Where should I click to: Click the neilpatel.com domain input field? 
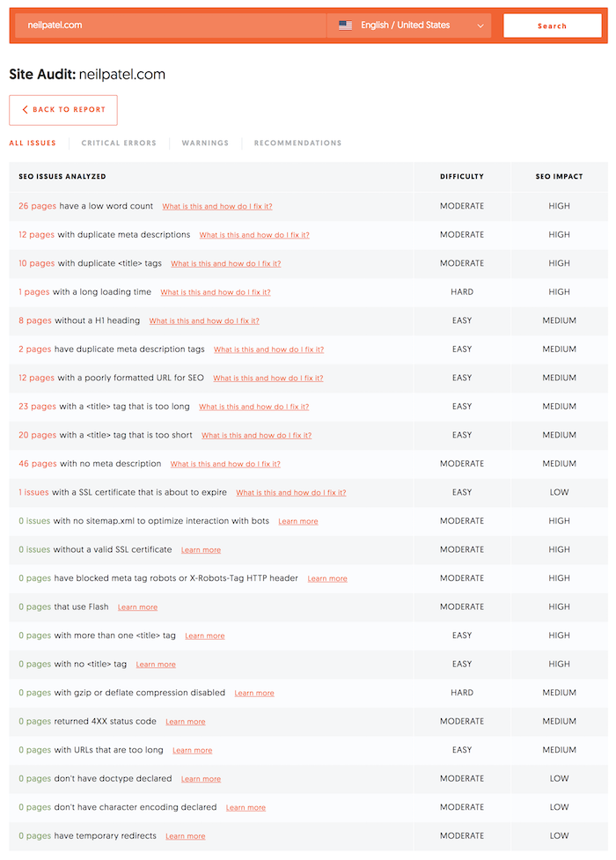point(171,26)
